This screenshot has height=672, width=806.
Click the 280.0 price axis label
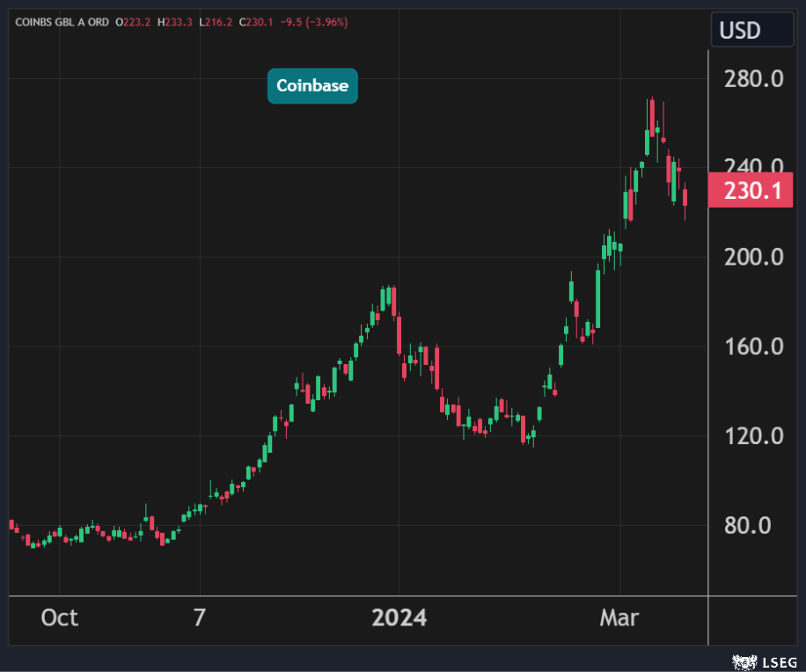point(753,79)
